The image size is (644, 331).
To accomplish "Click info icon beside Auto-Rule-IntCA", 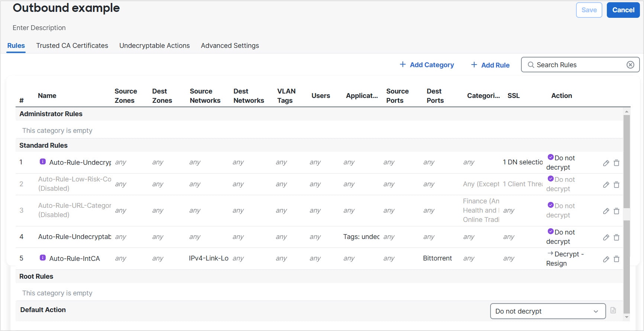I will (43, 258).
